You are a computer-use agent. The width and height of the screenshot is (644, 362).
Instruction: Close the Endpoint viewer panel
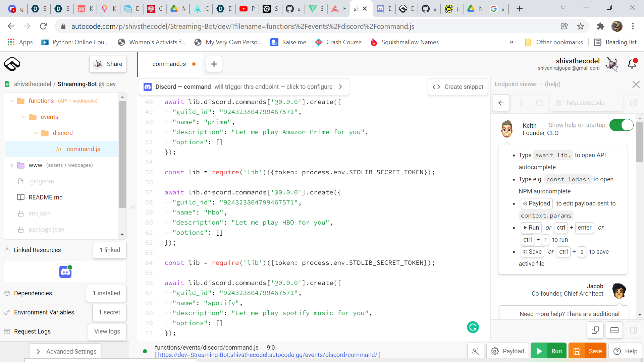click(636, 84)
